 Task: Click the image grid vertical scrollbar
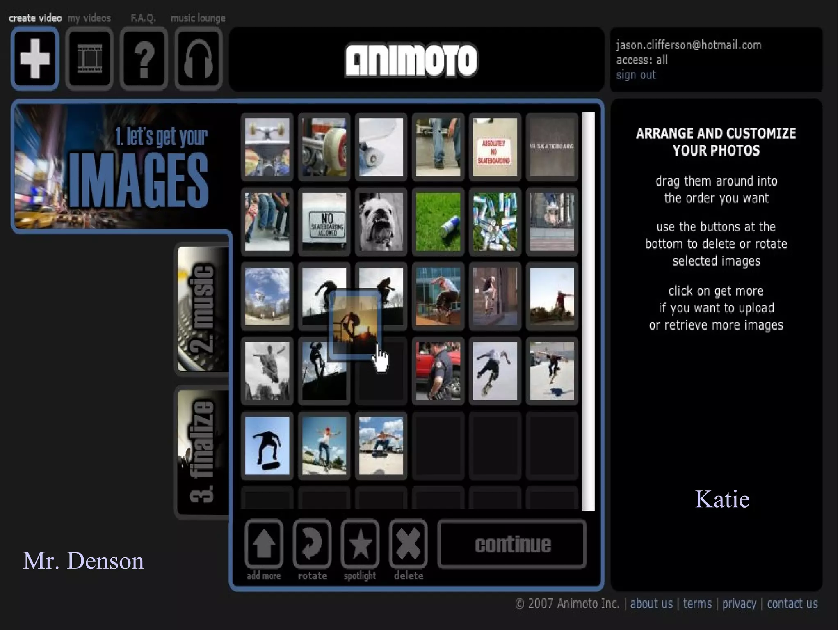(x=588, y=311)
